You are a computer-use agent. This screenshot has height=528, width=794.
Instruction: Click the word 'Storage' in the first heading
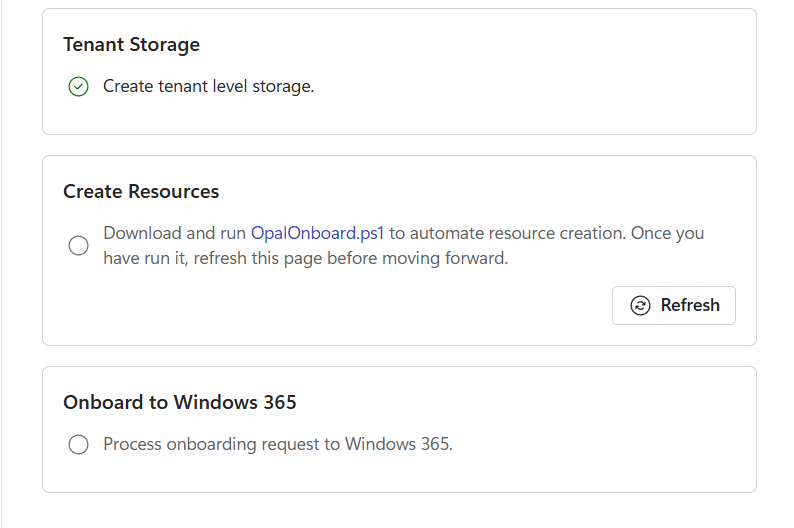[165, 45]
